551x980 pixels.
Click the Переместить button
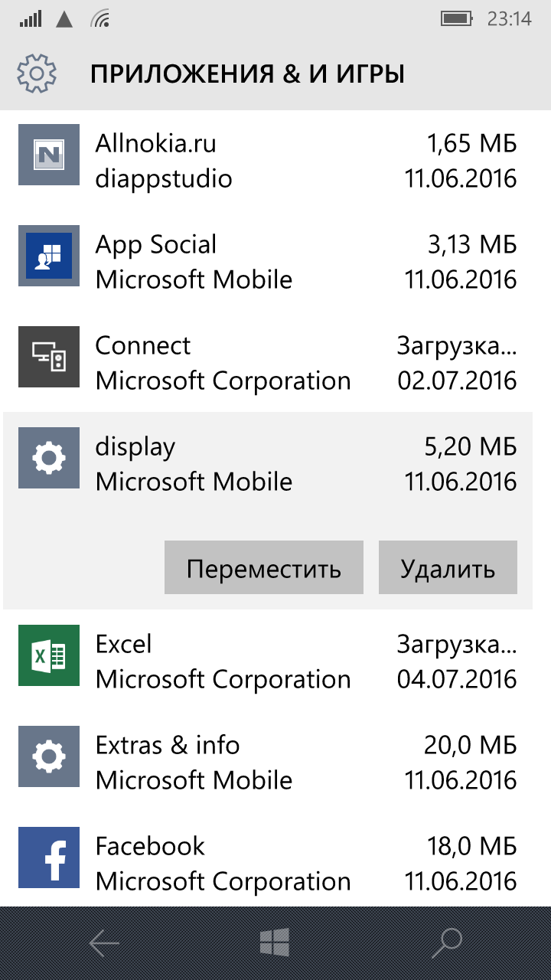(x=264, y=567)
